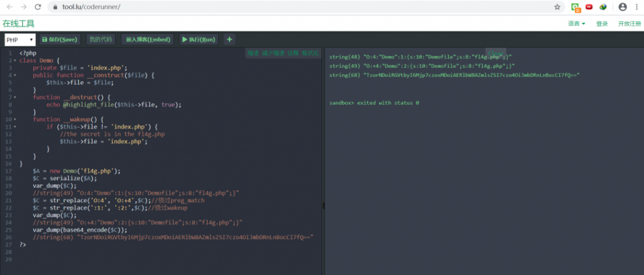
Task: Click the comment 'the secret is in the fl4g.php'
Action: pyautogui.click(x=113, y=134)
